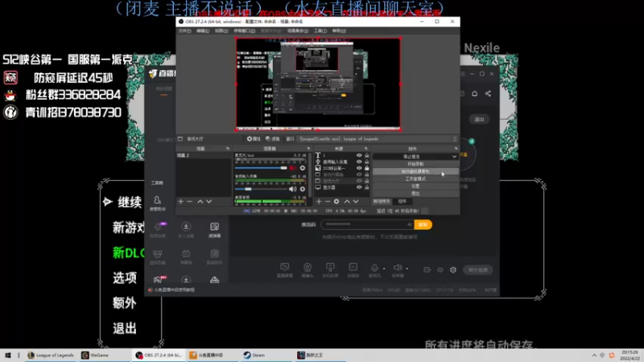Switch to the 转场特效 tab
Viewport: 644px width, 362px height.
pyautogui.click(x=382, y=202)
